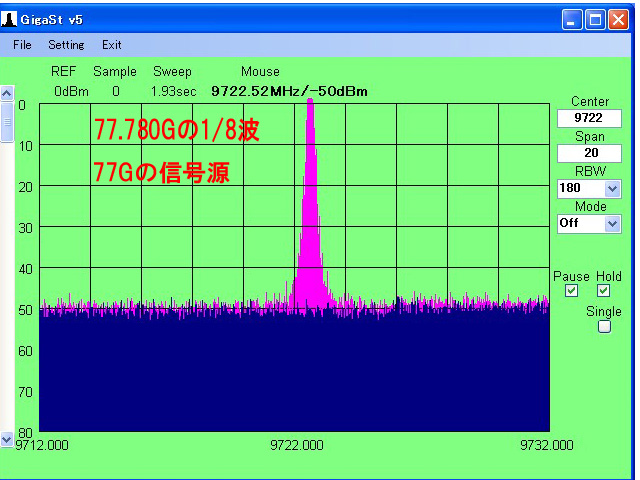Open the File menu
This screenshot has width=640, height=480.
tap(22, 44)
